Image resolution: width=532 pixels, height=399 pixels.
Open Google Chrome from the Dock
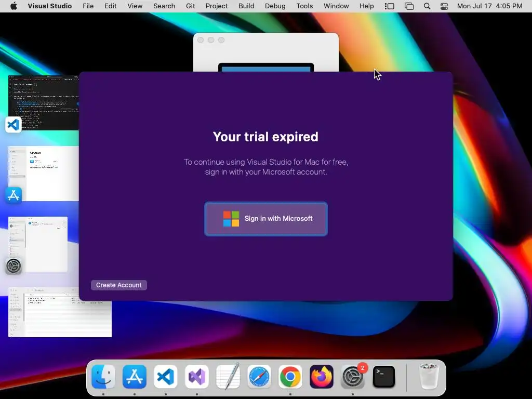click(290, 377)
